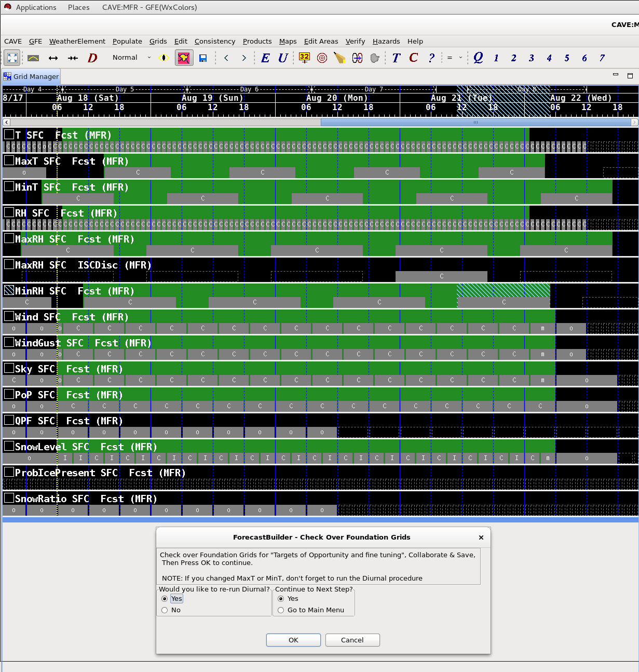Click the red C toolbar icon
Viewport: 639px width, 672px height.
point(413,58)
